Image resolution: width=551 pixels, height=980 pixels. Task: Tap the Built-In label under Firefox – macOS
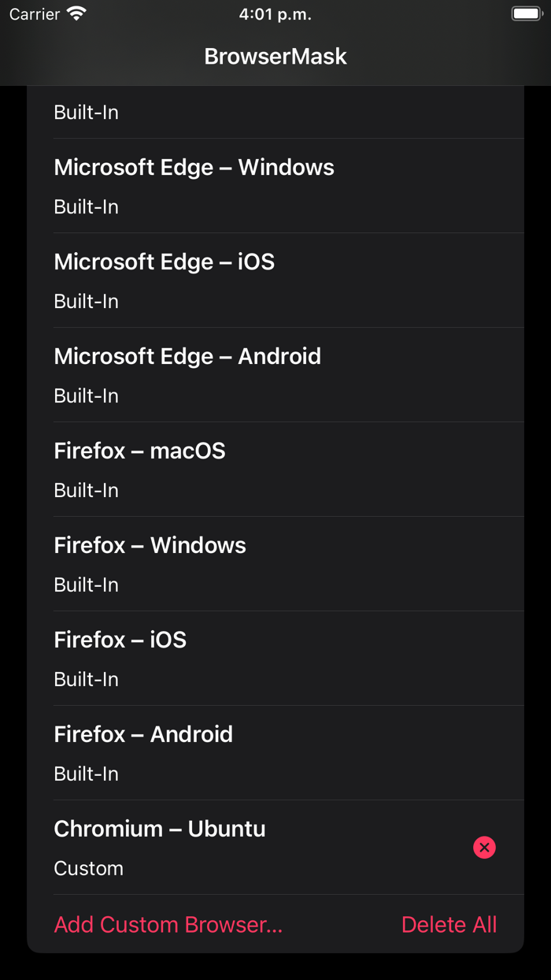[x=86, y=490]
